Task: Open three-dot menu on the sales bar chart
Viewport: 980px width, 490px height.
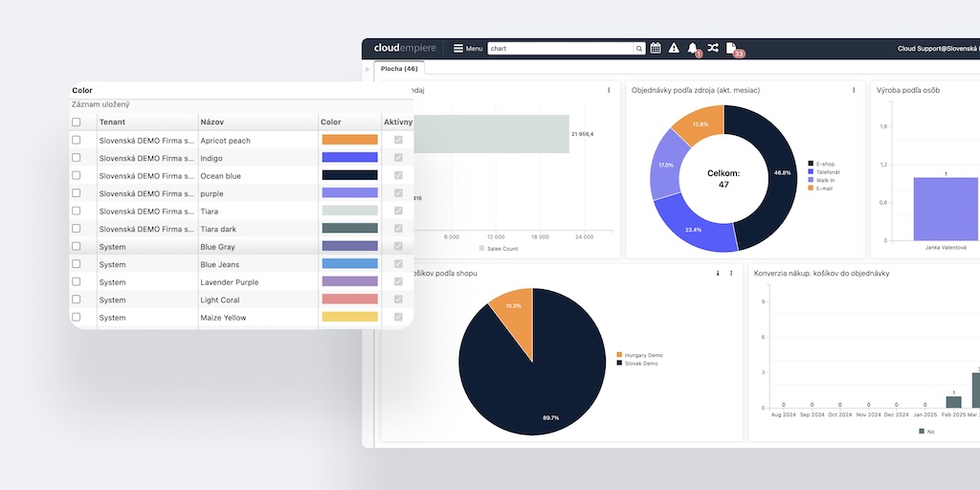Action: click(609, 90)
